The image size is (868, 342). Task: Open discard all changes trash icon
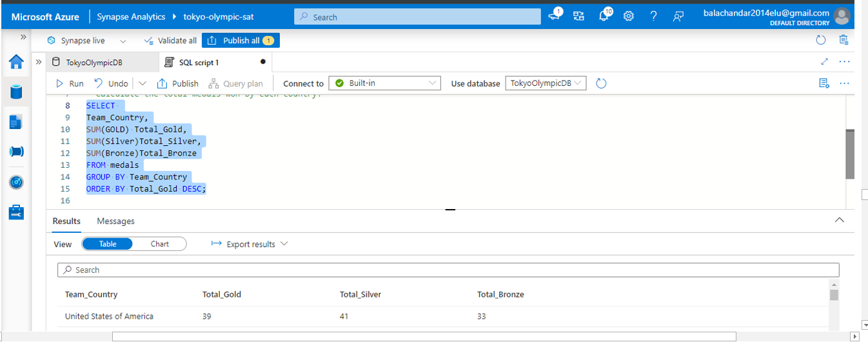[843, 40]
